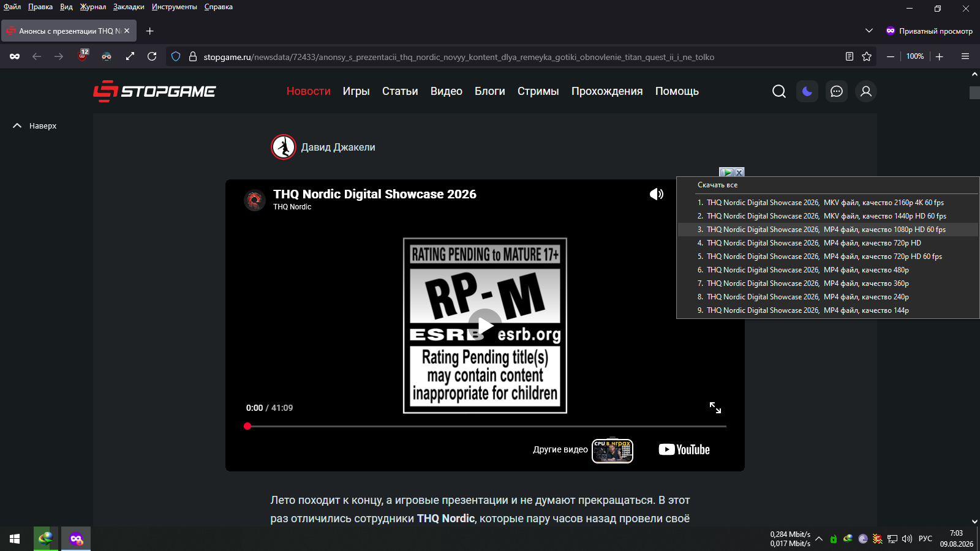Go back using the toolbar back arrow
The width and height of the screenshot is (980, 551).
pyautogui.click(x=37, y=56)
